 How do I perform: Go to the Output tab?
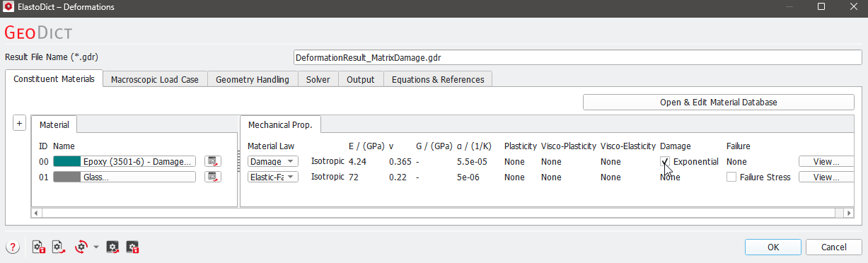360,80
